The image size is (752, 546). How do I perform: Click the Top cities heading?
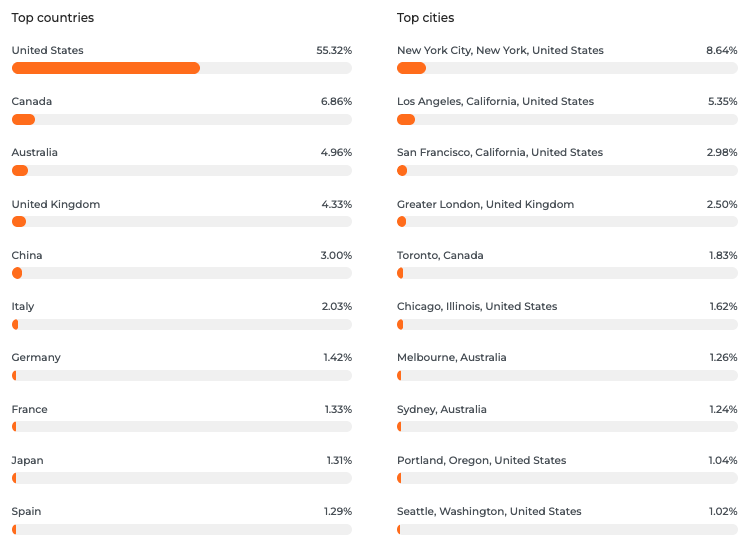[425, 18]
